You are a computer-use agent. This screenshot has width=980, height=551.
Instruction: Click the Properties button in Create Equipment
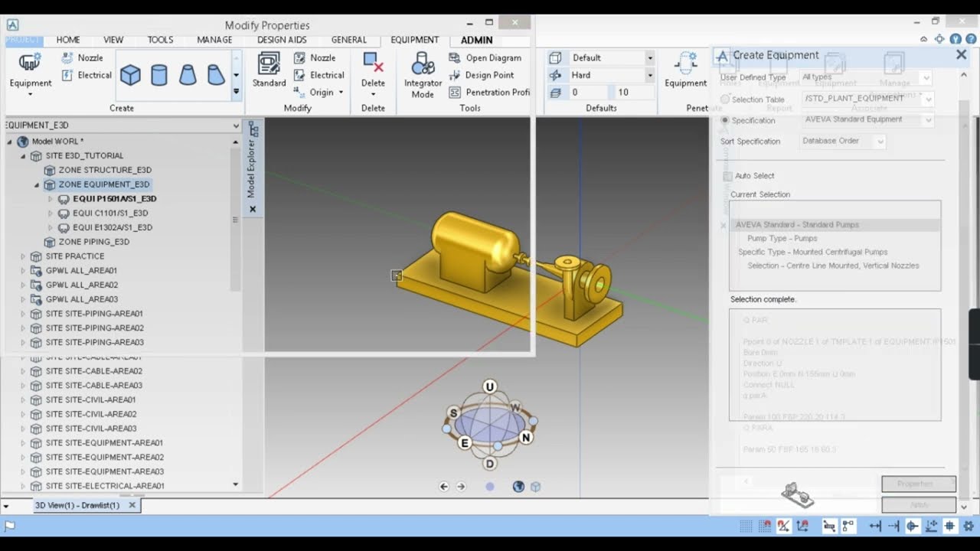[x=919, y=484]
